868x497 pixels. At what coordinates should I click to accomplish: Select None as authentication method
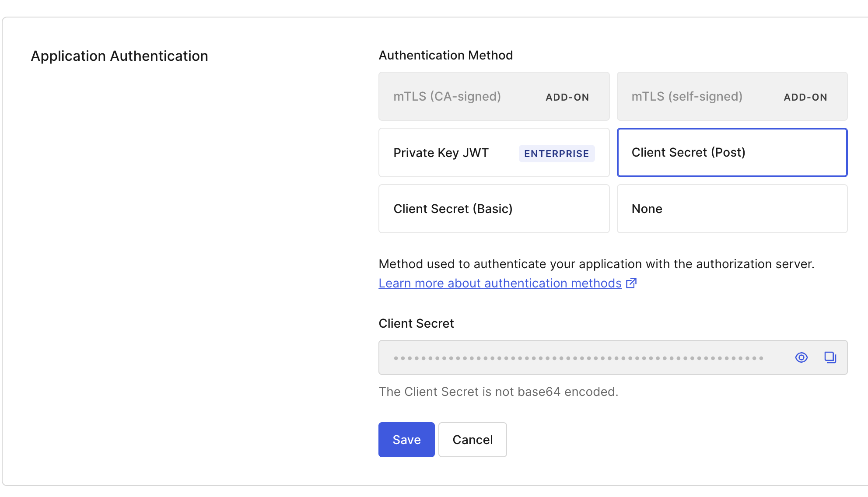click(x=732, y=209)
